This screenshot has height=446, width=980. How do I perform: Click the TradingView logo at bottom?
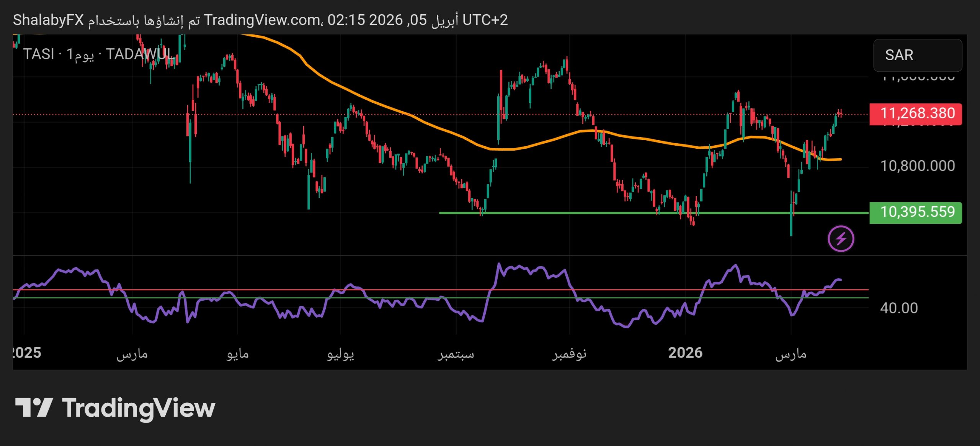(x=115, y=408)
